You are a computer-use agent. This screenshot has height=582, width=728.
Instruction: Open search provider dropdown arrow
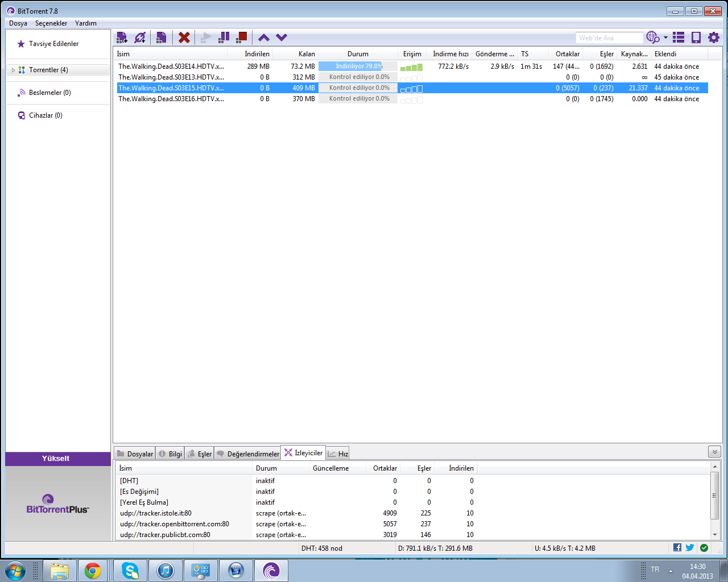tap(665, 38)
